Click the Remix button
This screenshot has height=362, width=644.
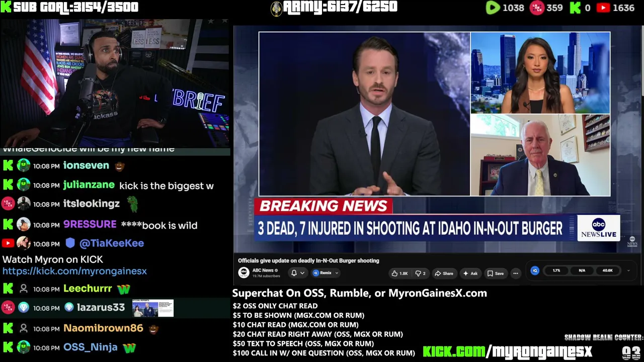[323, 273]
